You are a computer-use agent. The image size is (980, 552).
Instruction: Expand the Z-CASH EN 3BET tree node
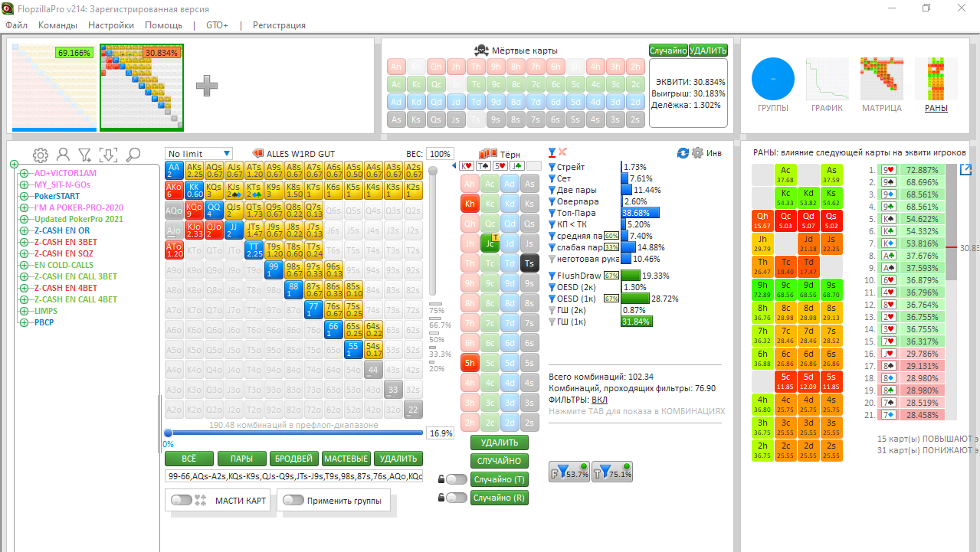24,242
